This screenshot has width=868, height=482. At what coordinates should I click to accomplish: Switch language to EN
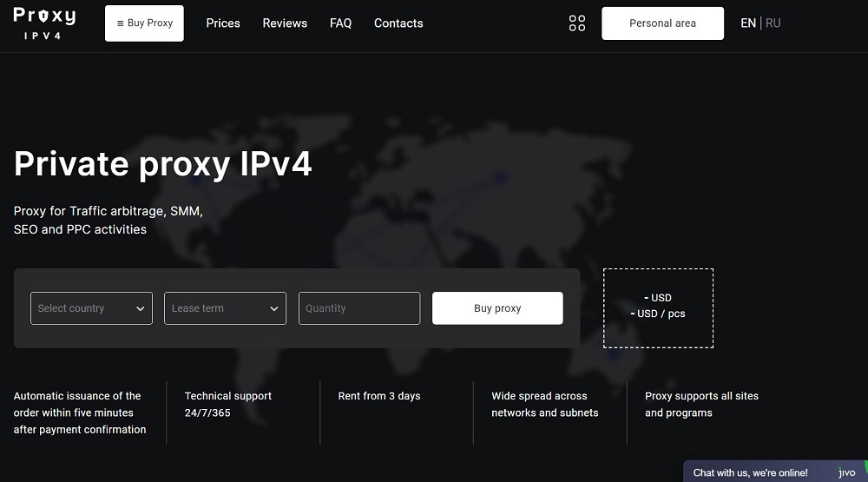748,23
